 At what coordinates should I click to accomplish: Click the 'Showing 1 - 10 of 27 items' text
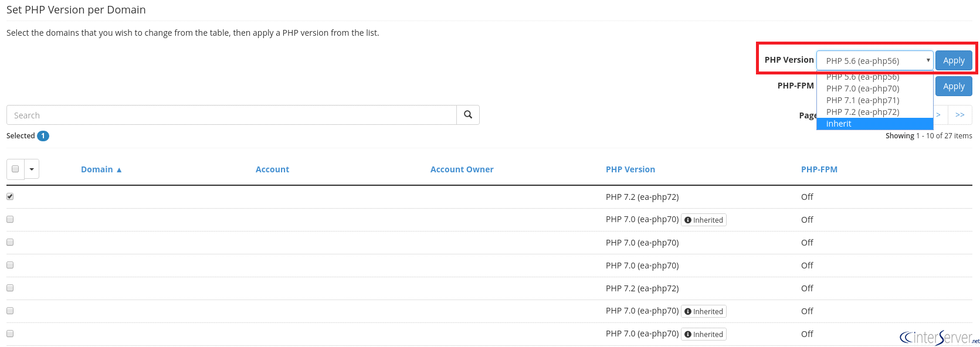click(929, 135)
